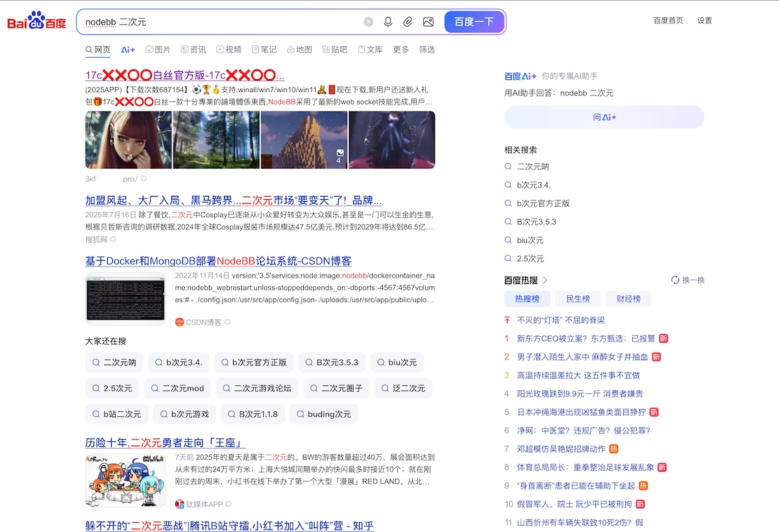Open image search camera icon
The height and width of the screenshot is (532, 779).
click(x=428, y=22)
